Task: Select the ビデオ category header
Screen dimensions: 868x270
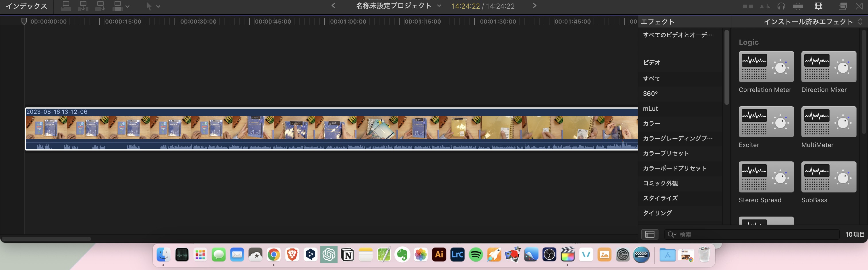Action: pyautogui.click(x=652, y=62)
